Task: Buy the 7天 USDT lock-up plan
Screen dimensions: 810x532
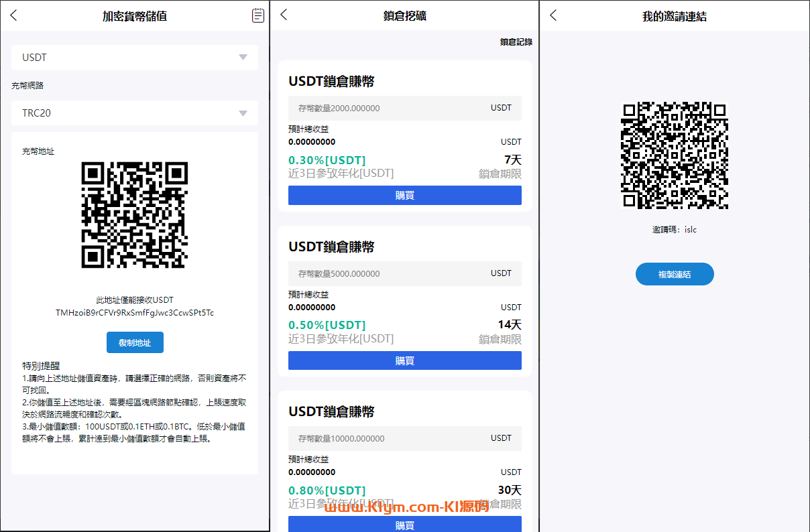Action: tap(405, 196)
